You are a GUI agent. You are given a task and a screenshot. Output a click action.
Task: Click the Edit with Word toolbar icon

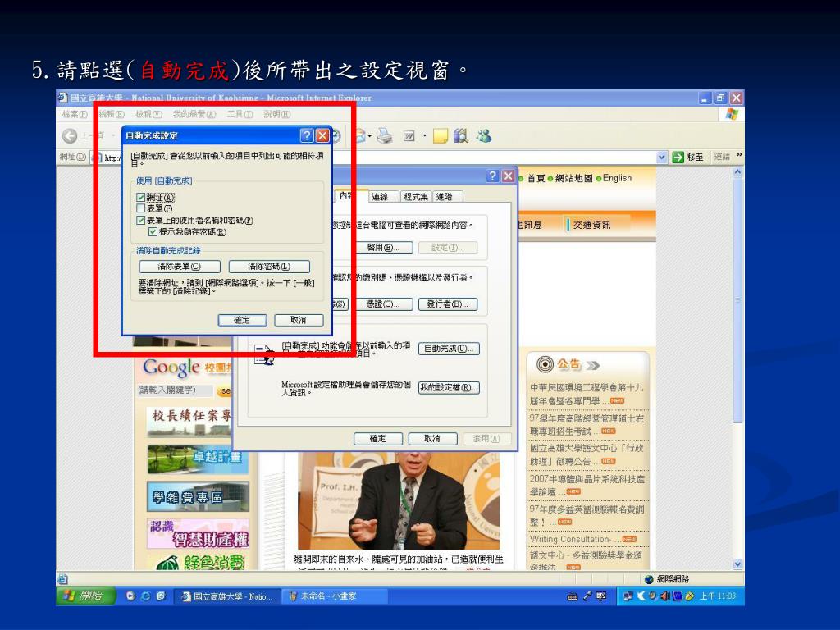click(x=409, y=136)
